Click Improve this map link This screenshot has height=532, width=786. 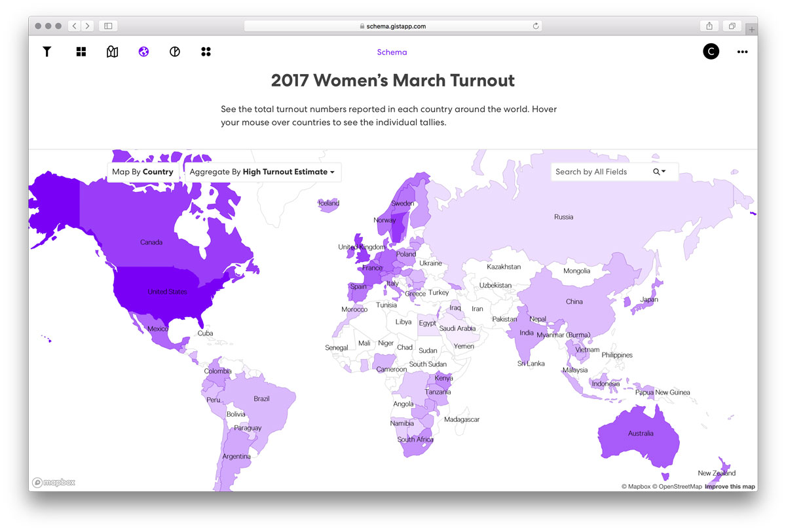(x=730, y=487)
